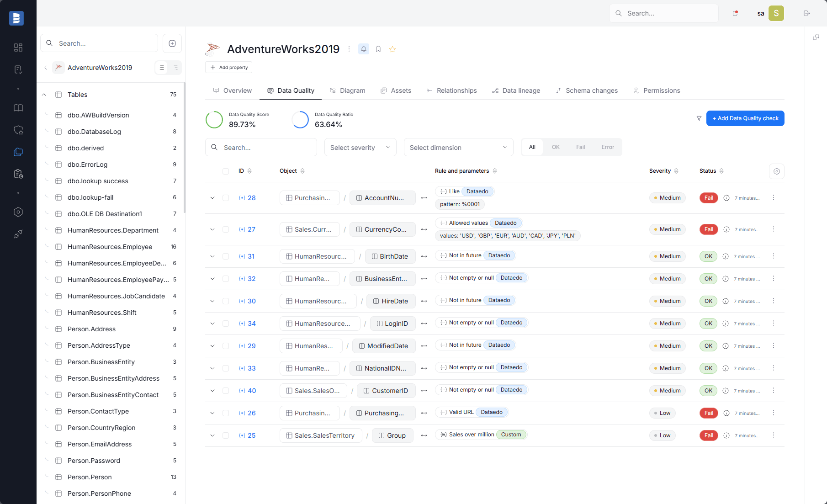The height and width of the screenshot is (504, 827).
Task: Select the checkbox for check 31
Action: tap(226, 256)
